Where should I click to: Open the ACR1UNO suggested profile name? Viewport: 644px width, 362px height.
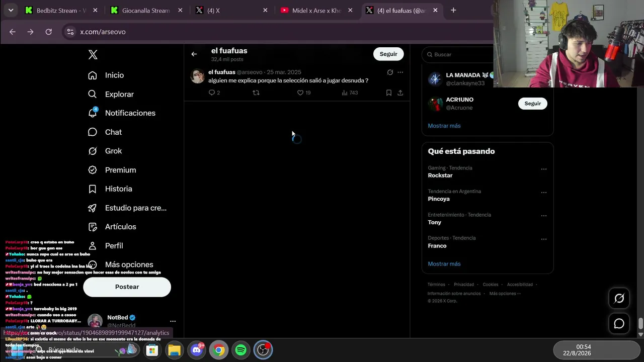459,100
